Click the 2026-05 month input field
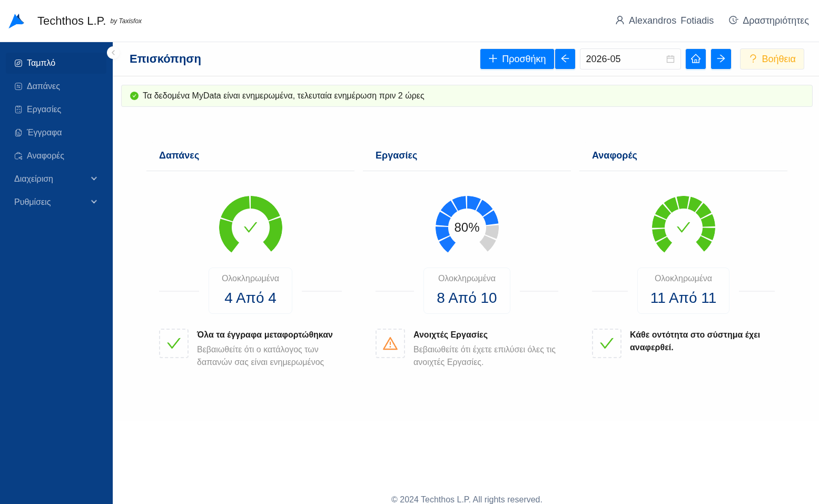819x504 pixels. [630, 59]
